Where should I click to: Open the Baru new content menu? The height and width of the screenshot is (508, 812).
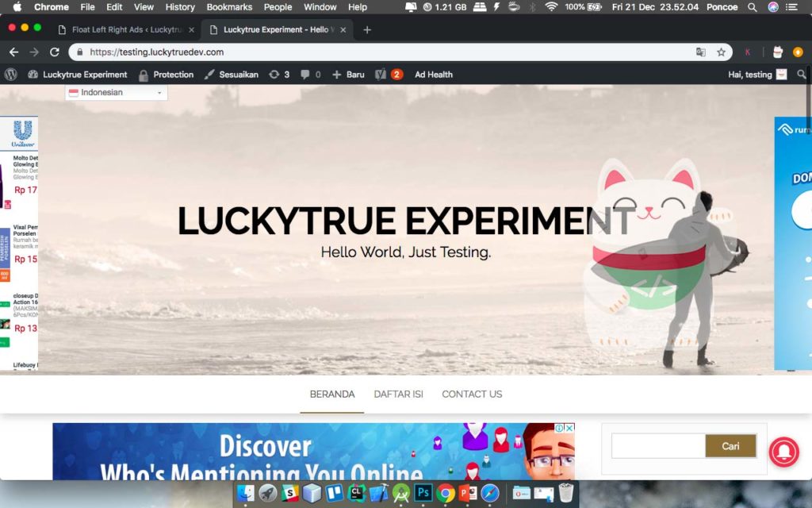click(348, 75)
